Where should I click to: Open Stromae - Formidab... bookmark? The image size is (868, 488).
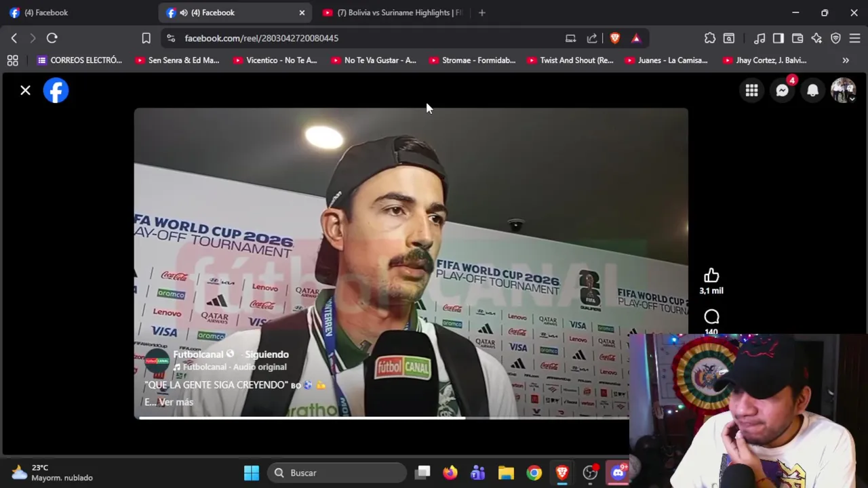[x=471, y=60]
